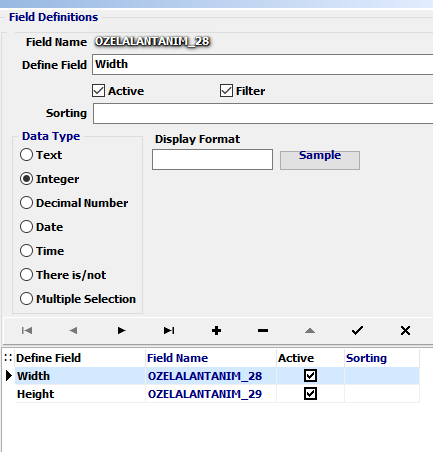Choose Decimal Number data type
The width and height of the screenshot is (433, 452).
pyautogui.click(x=26, y=203)
